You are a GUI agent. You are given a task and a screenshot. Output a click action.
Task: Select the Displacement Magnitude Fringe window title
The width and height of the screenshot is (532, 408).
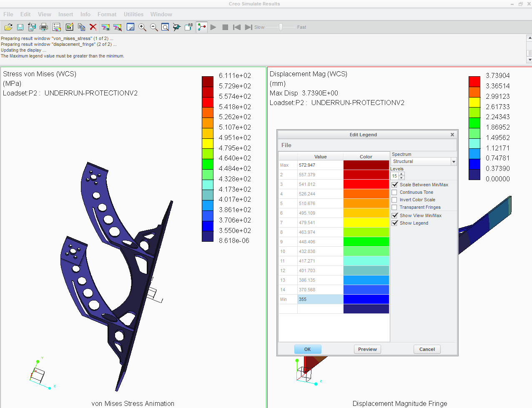pos(400,403)
